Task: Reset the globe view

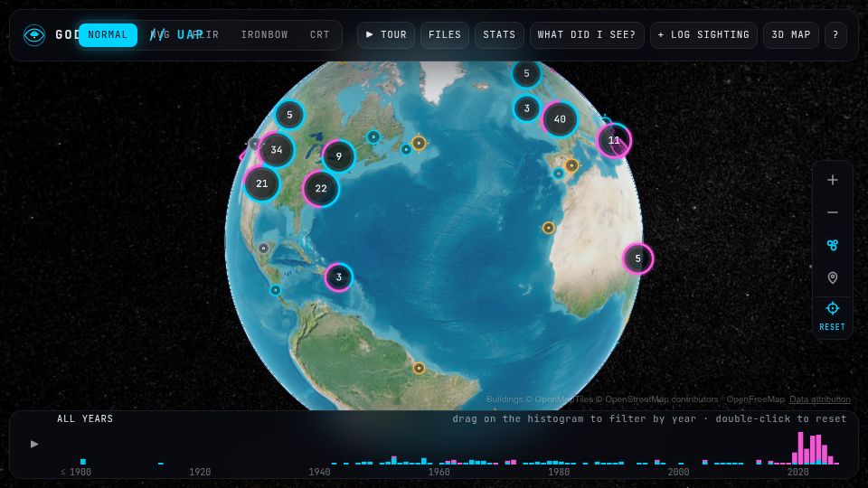Action: tap(833, 316)
